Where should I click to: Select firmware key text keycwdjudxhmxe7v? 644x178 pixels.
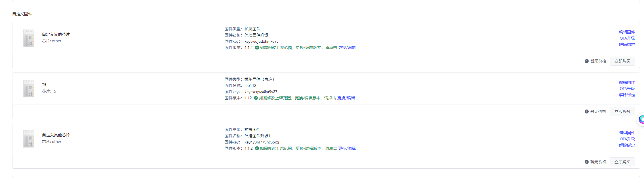pyautogui.click(x=262, y=41)
